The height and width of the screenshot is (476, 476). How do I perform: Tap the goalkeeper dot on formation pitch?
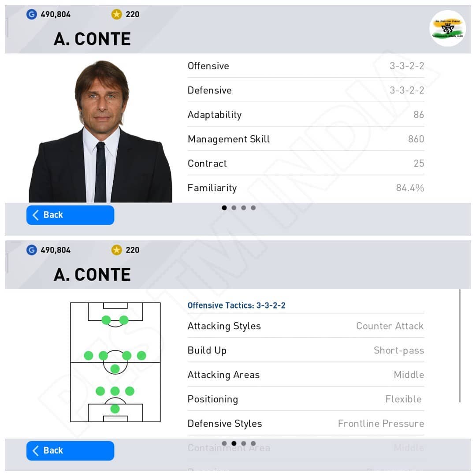pyautogui.click(x=115, y=409)
